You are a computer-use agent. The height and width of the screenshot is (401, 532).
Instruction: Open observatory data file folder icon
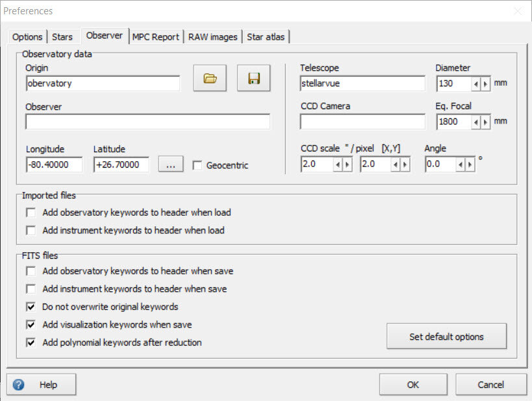tap(210, 79)
